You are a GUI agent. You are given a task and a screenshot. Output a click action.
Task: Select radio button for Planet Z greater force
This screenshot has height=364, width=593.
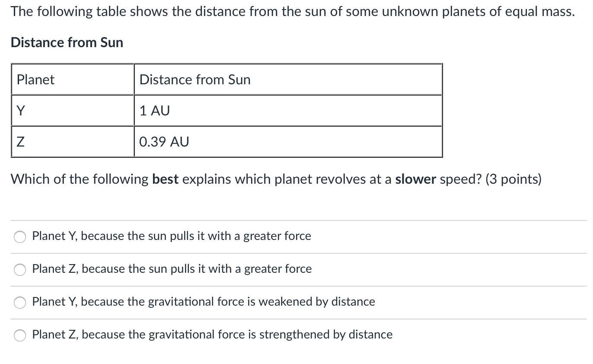pos(20,270)
